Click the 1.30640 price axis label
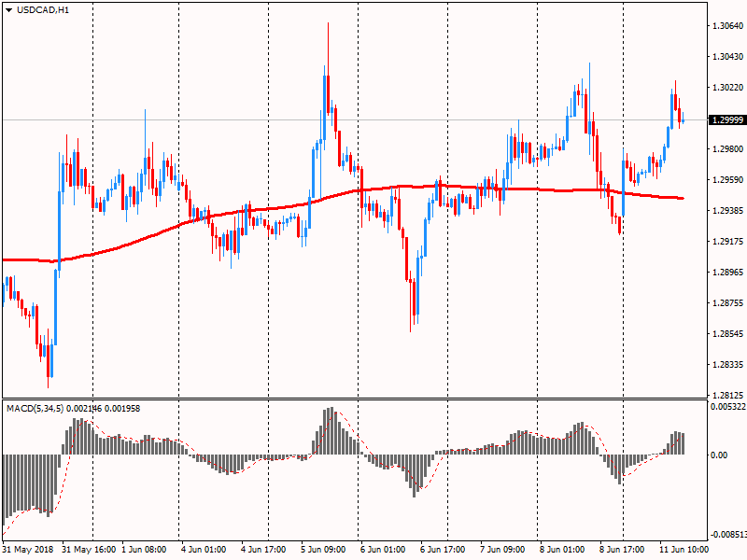The image size is (747, 560). pyautogui.click(x=726, y=26)
